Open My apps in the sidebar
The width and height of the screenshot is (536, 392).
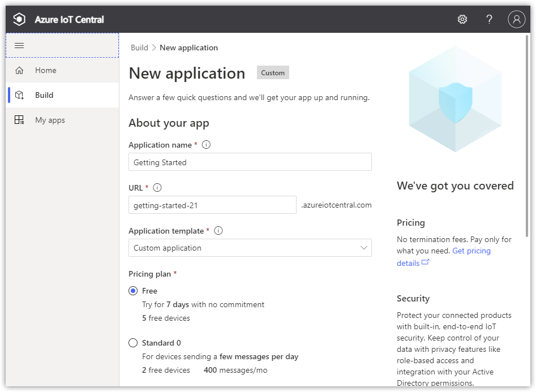(62, 120)
